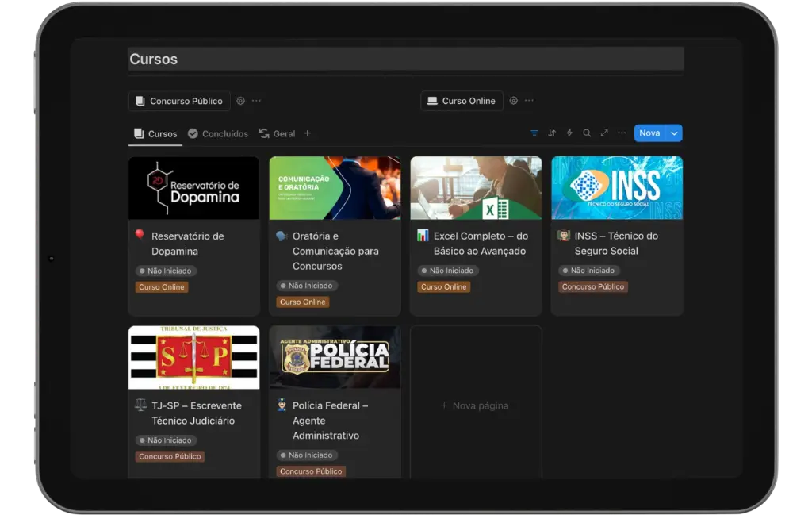Add a new view with plus icon

(308, 133)
